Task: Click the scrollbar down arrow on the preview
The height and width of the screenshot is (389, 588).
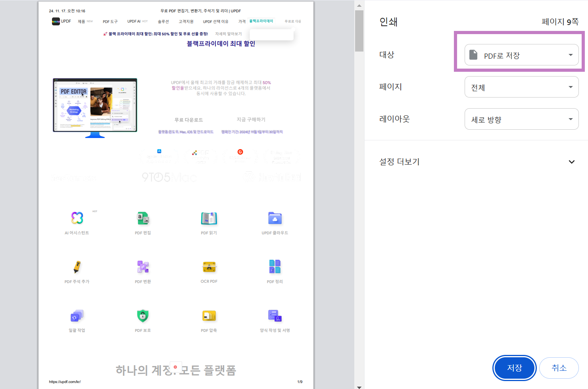Action: pos(359,386)
